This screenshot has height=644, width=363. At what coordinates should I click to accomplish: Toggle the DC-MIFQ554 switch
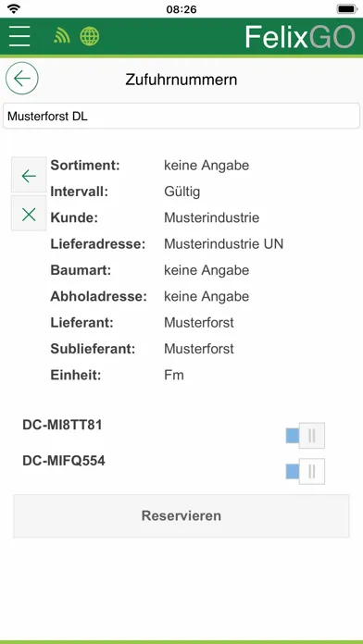[x=305, y=472]
